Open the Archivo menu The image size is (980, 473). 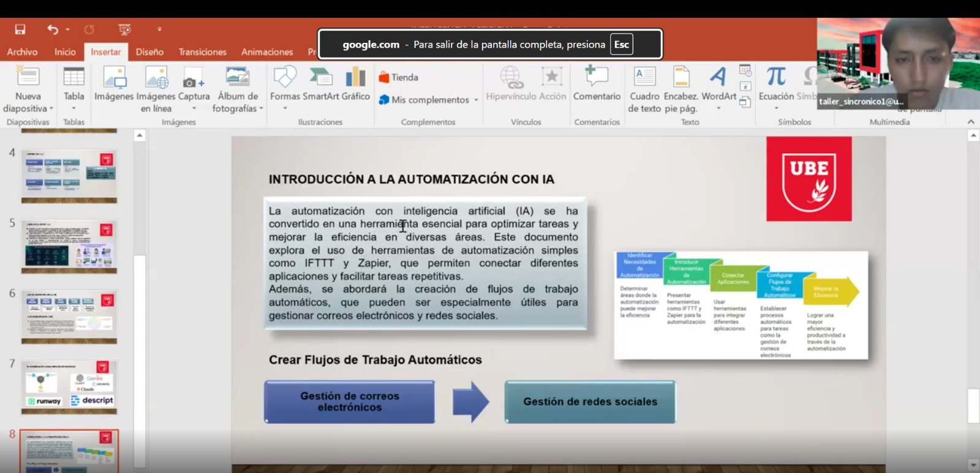click(22, 52)
